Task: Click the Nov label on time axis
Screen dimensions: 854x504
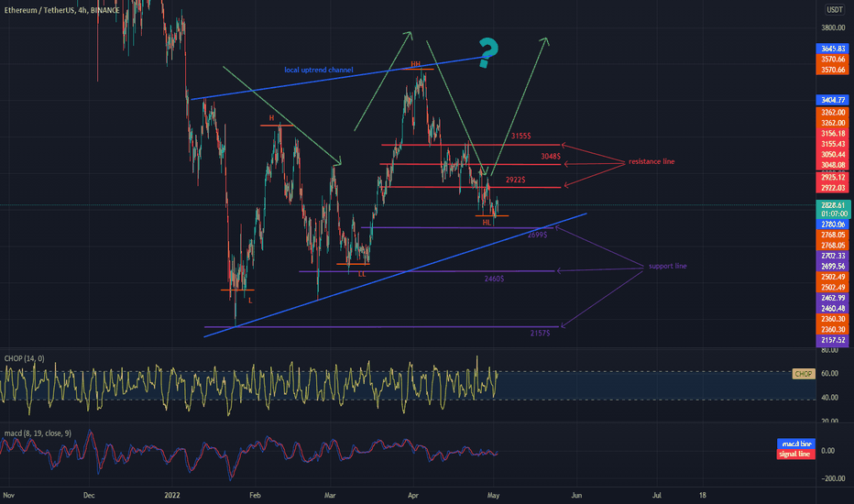Action: point(9,495)
